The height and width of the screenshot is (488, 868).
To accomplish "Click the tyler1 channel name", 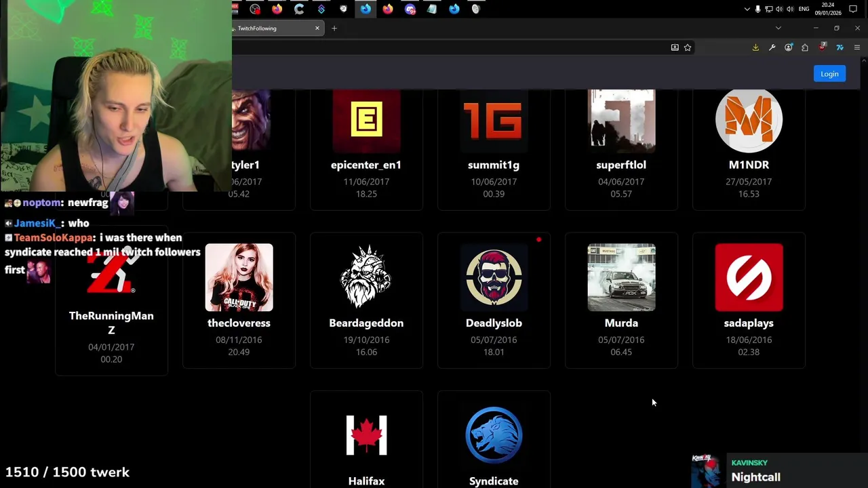I will coord(245,165).
